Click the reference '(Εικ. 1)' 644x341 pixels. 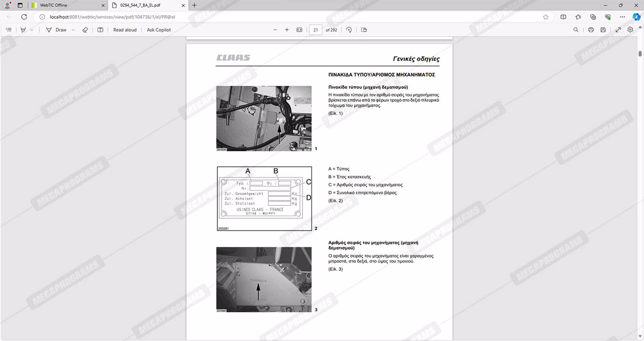tap(336, 113)
